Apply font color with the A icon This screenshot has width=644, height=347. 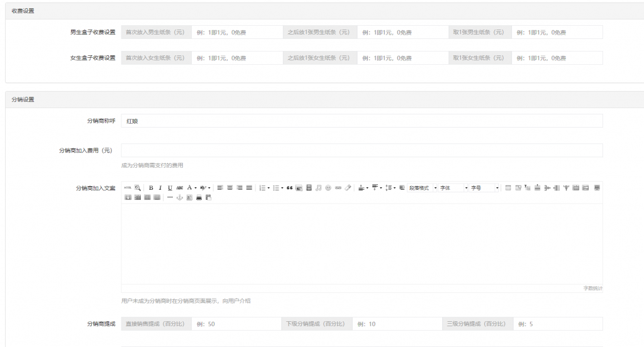coord(189,188)
